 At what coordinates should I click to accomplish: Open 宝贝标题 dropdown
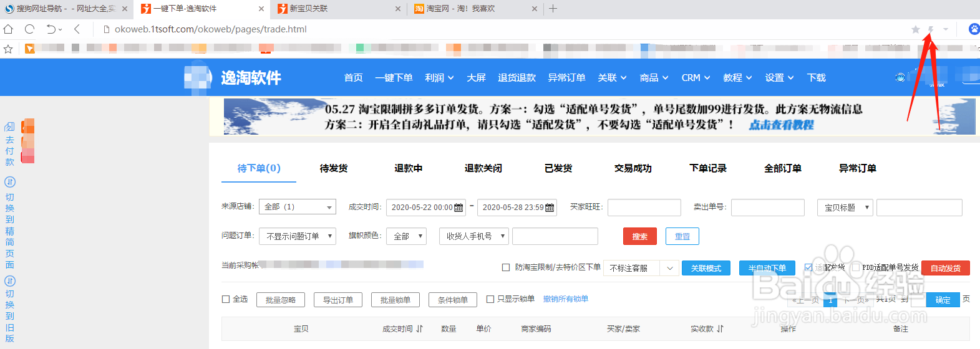point(845,208)
